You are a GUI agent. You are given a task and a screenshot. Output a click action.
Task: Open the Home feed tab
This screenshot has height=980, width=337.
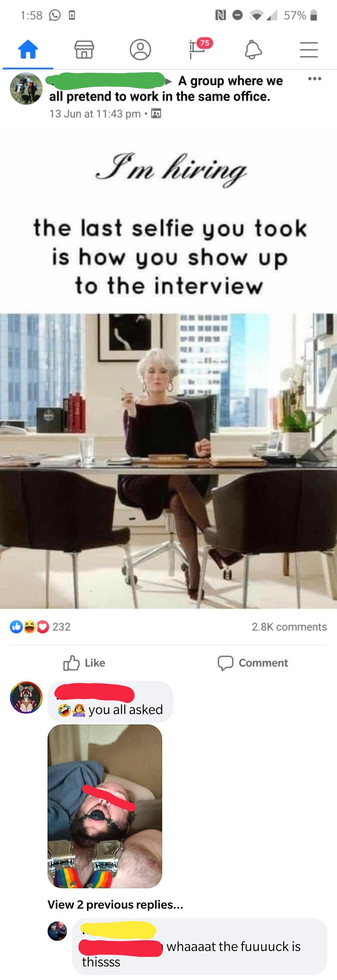click(x=28, y=49)
